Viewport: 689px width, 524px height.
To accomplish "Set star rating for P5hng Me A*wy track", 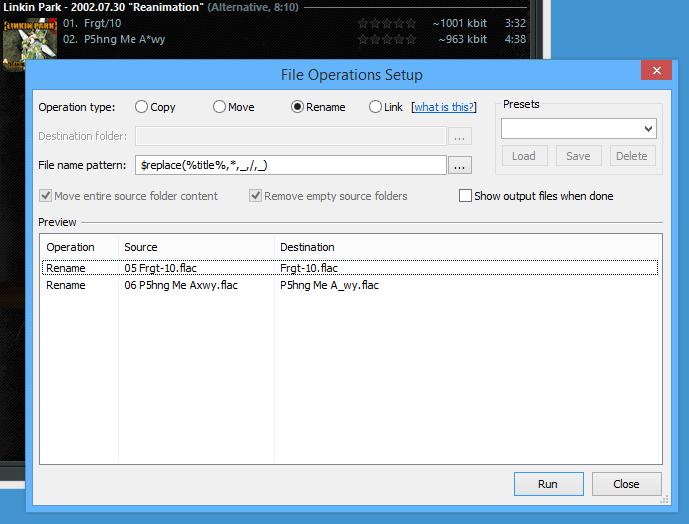I will (387, 40).
